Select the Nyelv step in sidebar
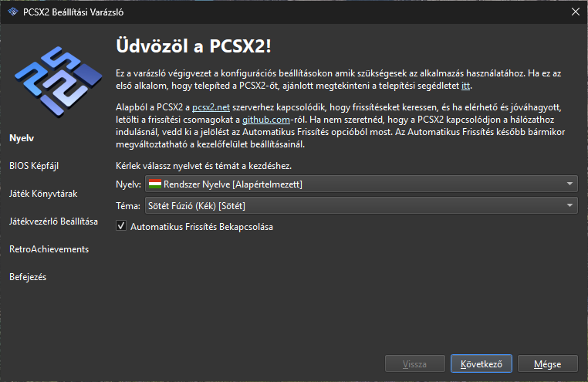 22,138
